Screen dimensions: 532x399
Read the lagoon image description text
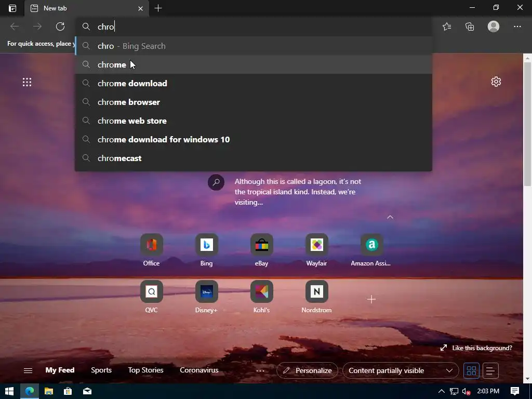[x=298, y=192]
